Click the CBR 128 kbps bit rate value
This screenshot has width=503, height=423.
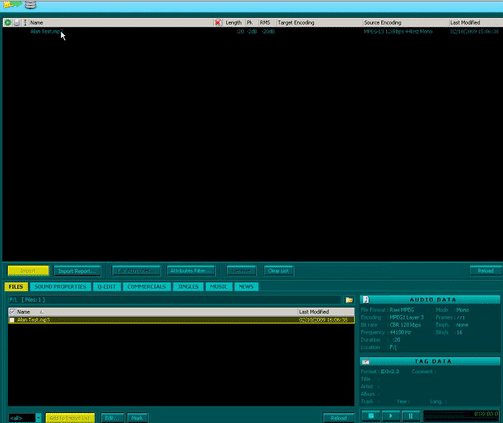(405, 325)
